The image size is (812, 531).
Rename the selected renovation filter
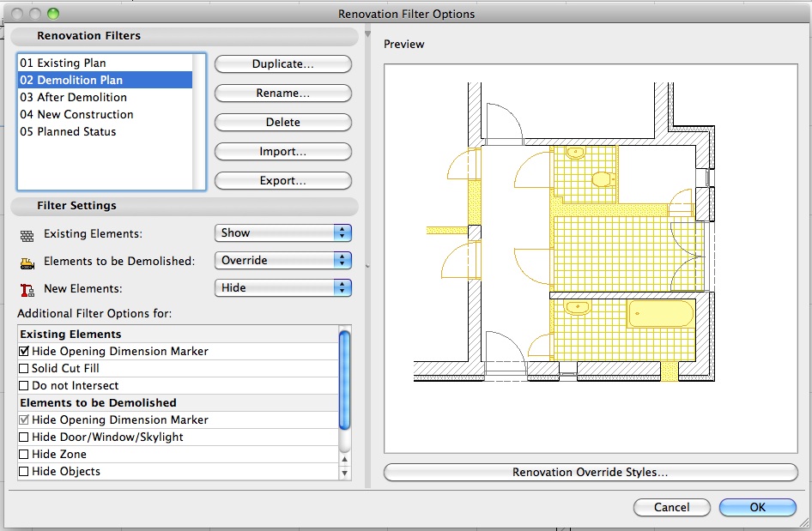282,93
